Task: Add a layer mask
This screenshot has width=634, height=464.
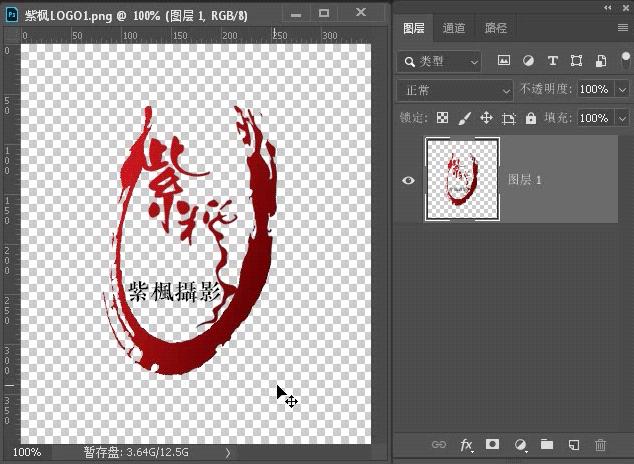Action: coord(492,444)
